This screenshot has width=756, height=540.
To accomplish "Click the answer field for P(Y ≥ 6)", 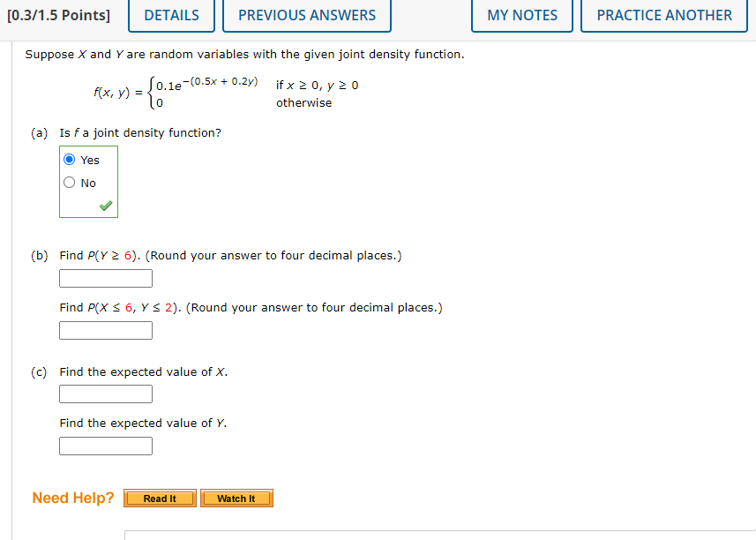I will pyautogui.click(x=105, y=278).
